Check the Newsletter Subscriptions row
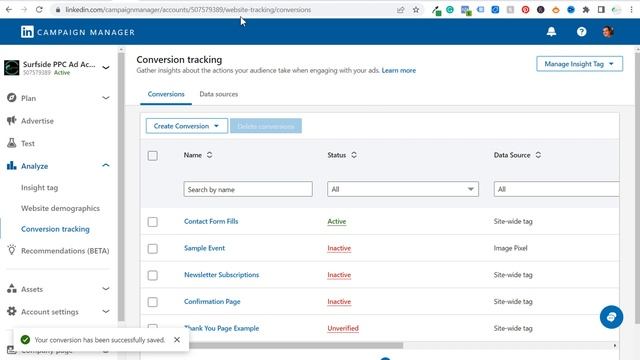 click(153, 276)
